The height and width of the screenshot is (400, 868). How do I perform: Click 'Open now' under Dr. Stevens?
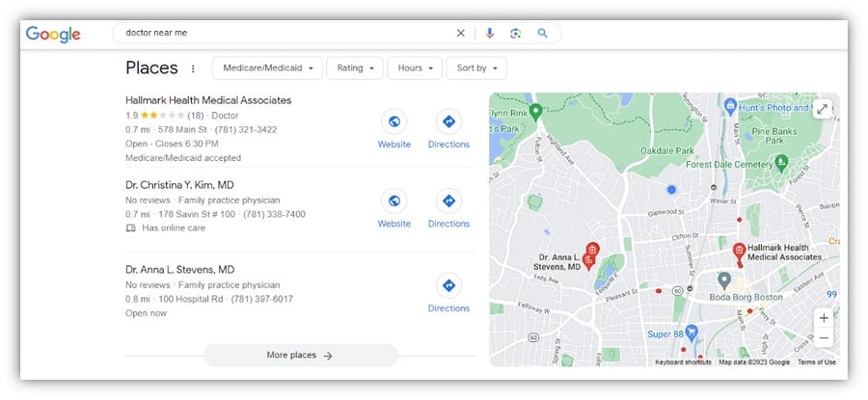tap(147, 313)
